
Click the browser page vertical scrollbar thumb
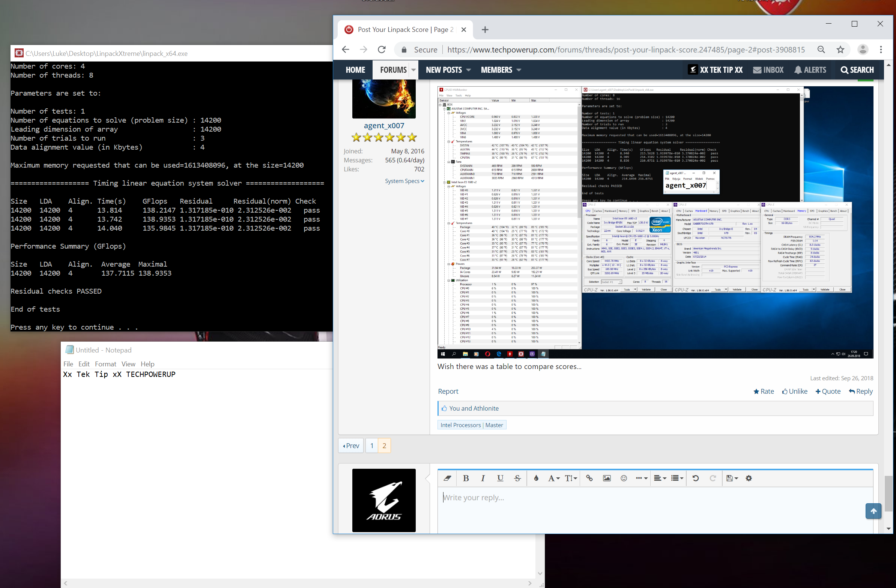click(888, 493)
